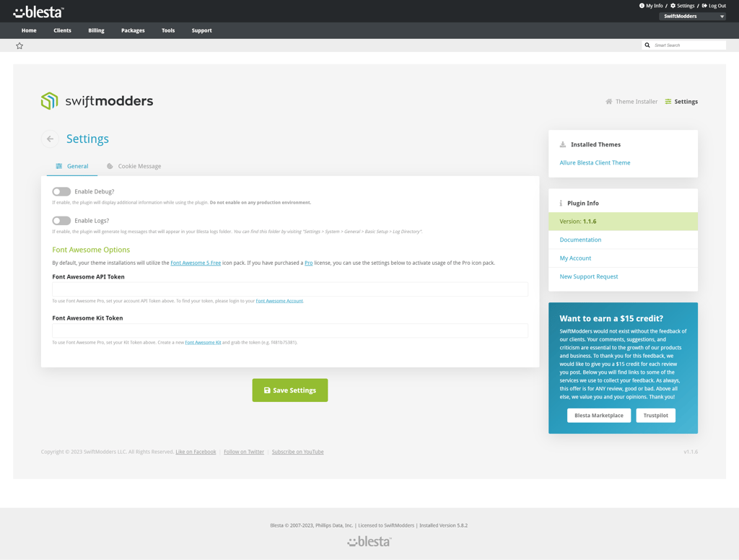Follow the Pro license link

click(x=309, y=263)
